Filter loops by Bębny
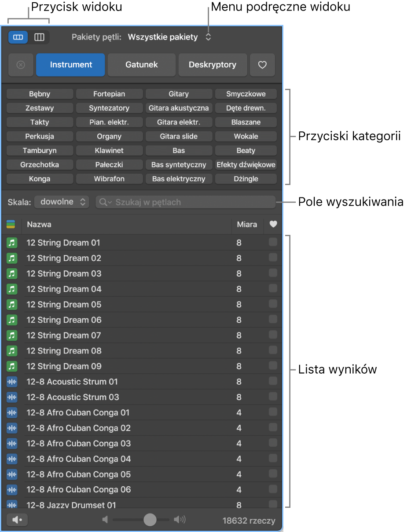The image size is (411, 532). pyautogui.click(x=40, y=94)
